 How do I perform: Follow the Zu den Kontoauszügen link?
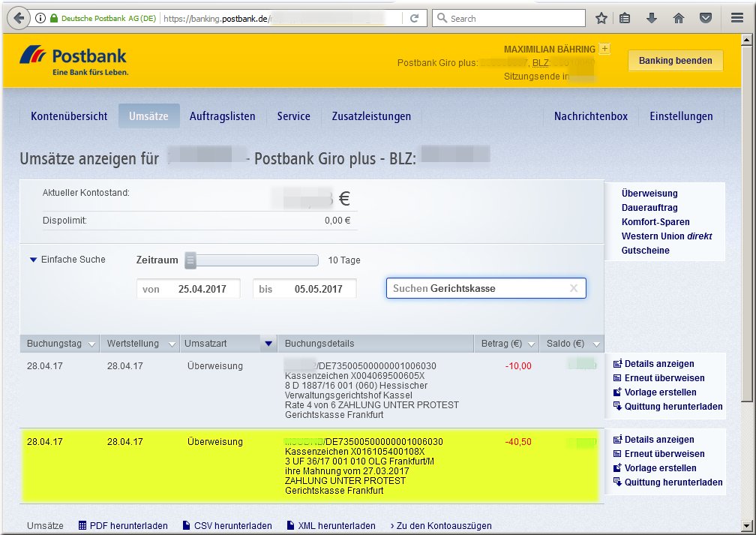click(441, 525)
